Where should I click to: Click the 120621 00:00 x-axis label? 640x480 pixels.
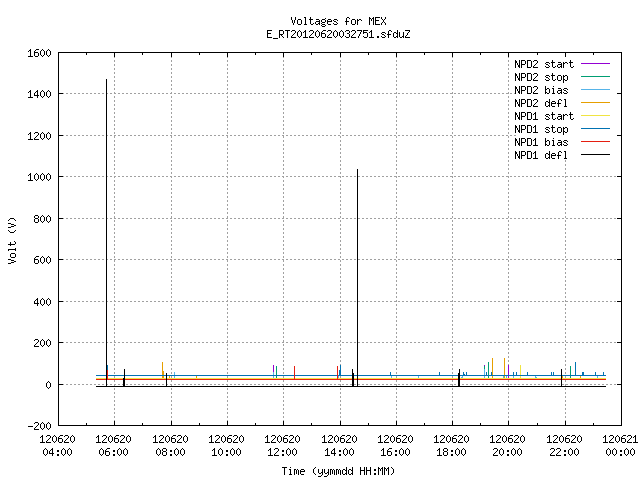click(x=620, y=446)
